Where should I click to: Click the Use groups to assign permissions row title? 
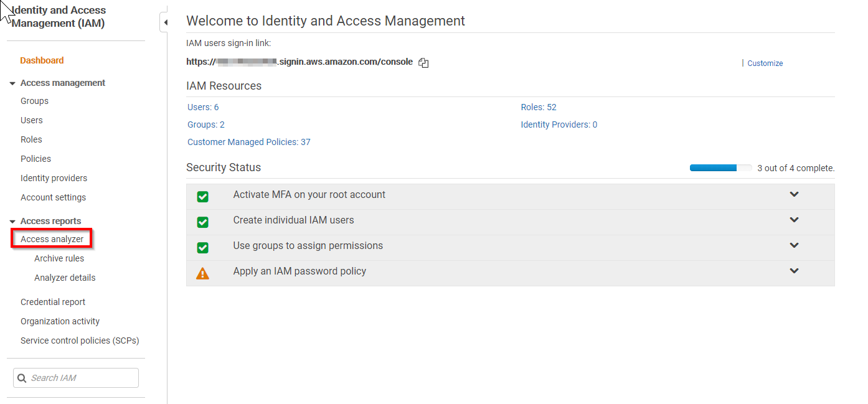[308, 245]
